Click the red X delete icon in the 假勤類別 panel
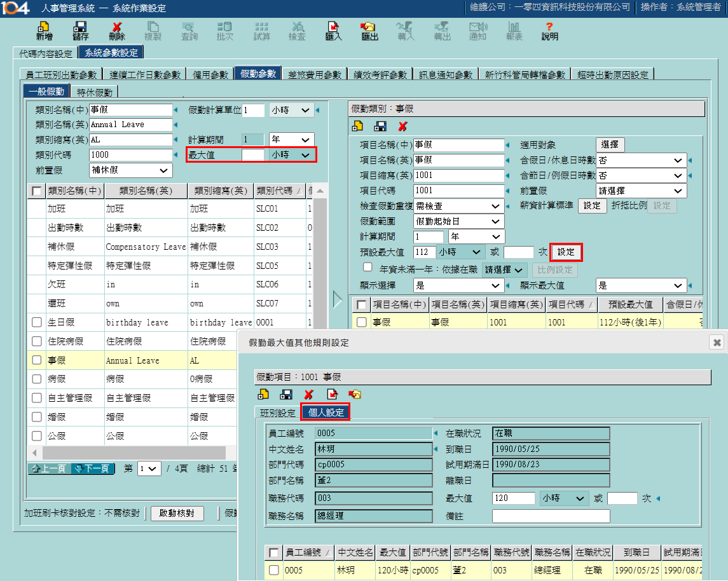 (402, 126)
